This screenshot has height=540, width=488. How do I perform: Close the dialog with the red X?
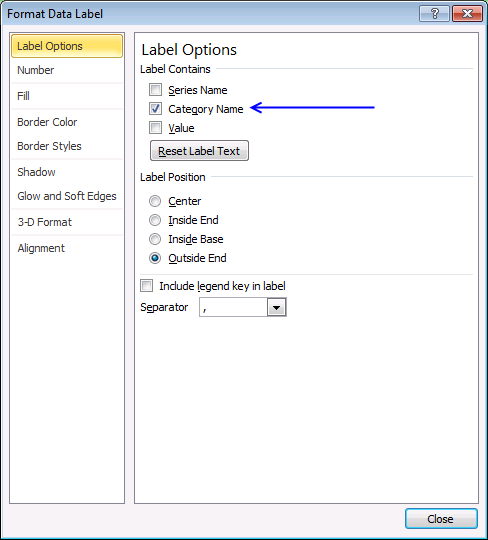467,14
